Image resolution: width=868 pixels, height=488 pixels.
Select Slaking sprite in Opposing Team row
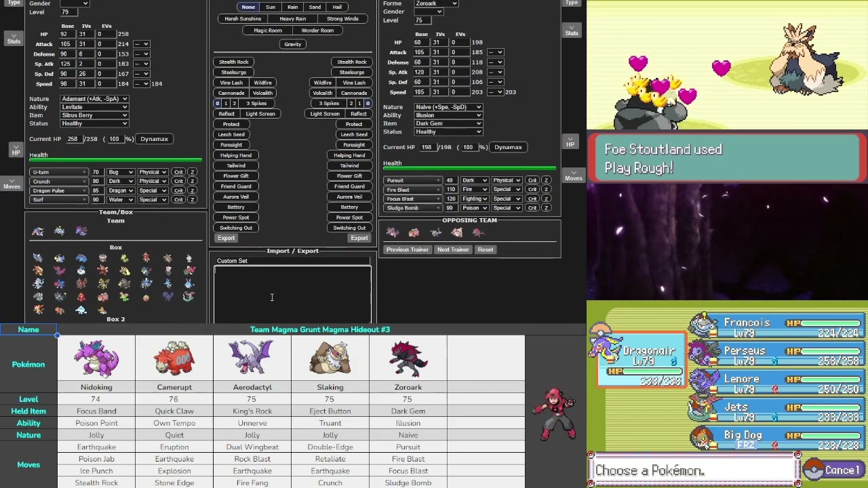tap(457, 232)
